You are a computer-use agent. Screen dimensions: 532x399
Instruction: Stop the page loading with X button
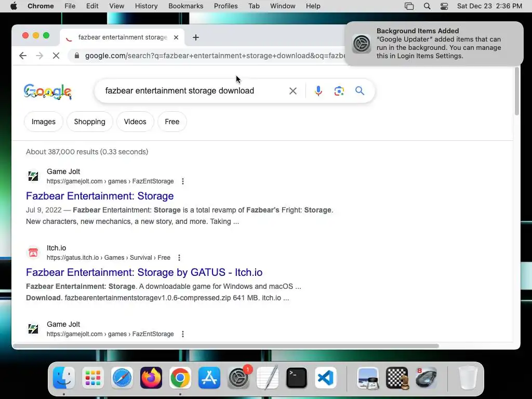pos(56,56)
